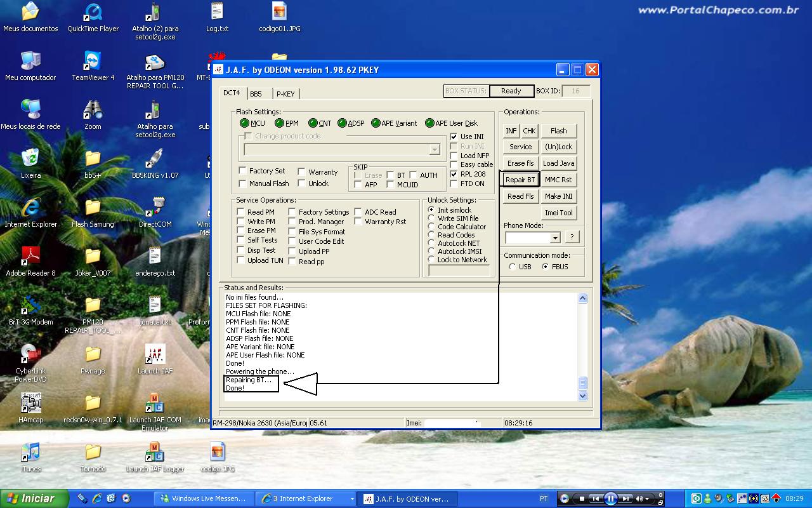Click the Meus locais de rede icon
Viewport: 812px width, 508px height.
tap(30, 115)
